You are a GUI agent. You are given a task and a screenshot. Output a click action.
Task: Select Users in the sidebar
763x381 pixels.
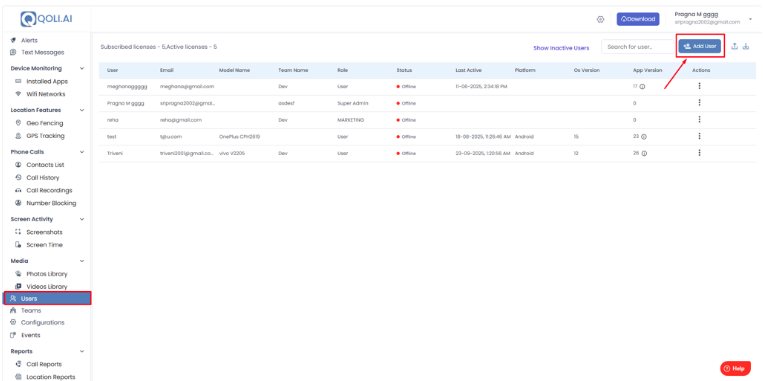[x=47, y=298]
